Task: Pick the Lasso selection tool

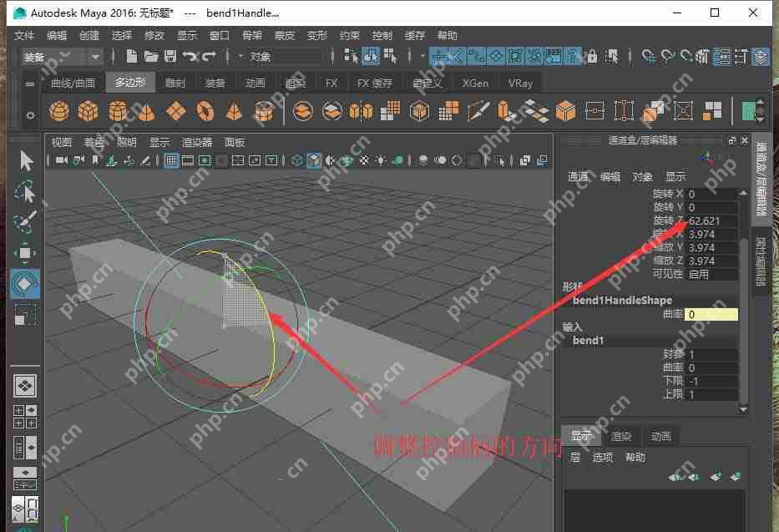Action: [25, 192]
